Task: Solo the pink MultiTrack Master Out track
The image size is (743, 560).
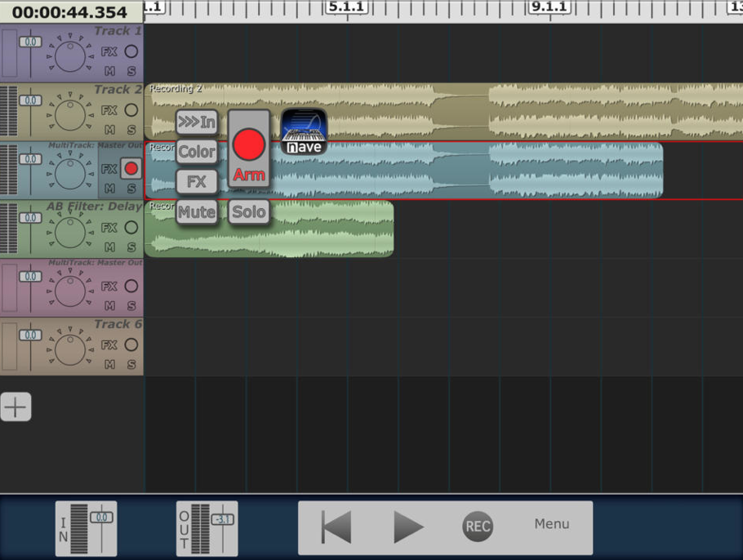Action: (x=131, y=306)
